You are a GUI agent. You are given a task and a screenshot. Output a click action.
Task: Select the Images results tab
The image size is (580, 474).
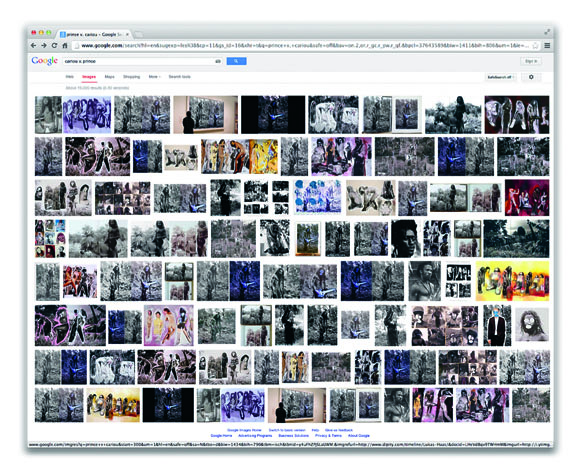pyautogui.click(x=89, y=77)
